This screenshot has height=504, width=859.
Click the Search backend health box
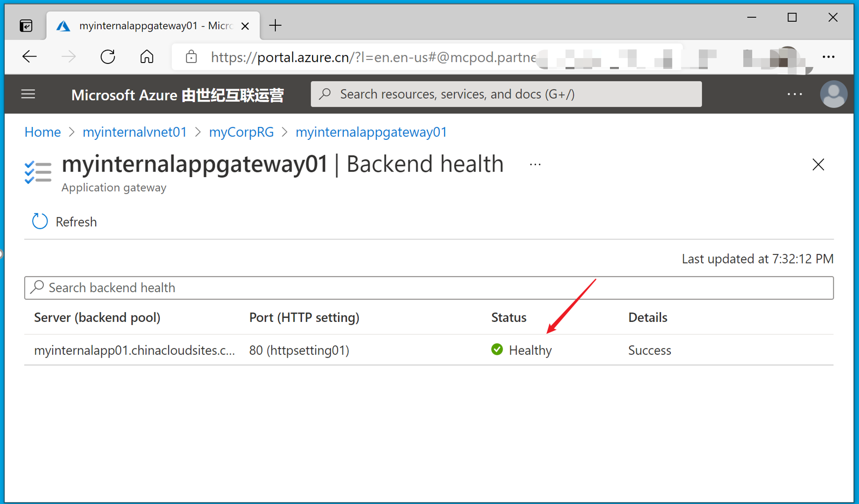(x=429, y=288)
